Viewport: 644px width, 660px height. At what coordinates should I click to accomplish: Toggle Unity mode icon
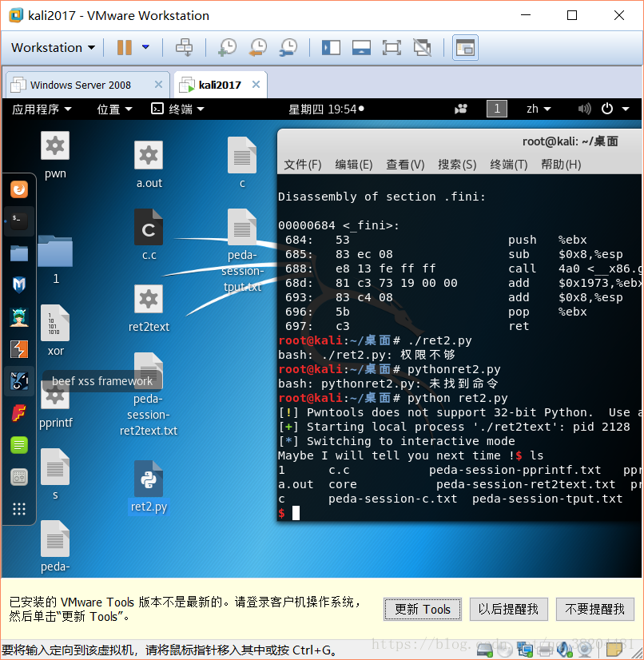coord(422,48)
